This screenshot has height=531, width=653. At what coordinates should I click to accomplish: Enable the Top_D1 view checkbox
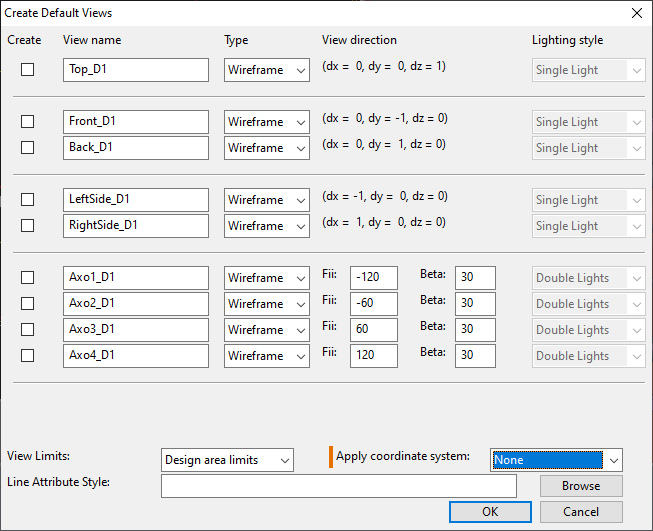(28, 70)
